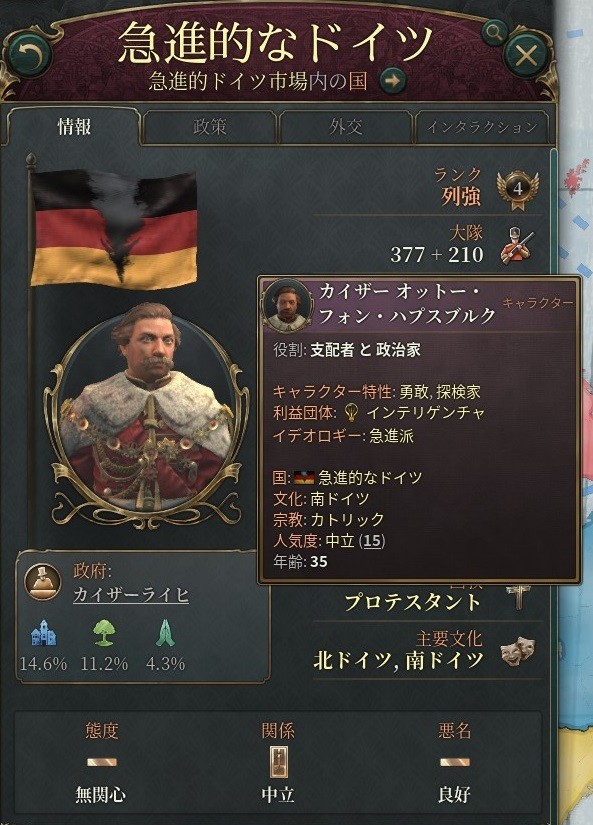Screen dimensions: 593x825
Task: Click the magnifier zoom-to-country icon
Action: pyautogui.click(x=494, y=33)
